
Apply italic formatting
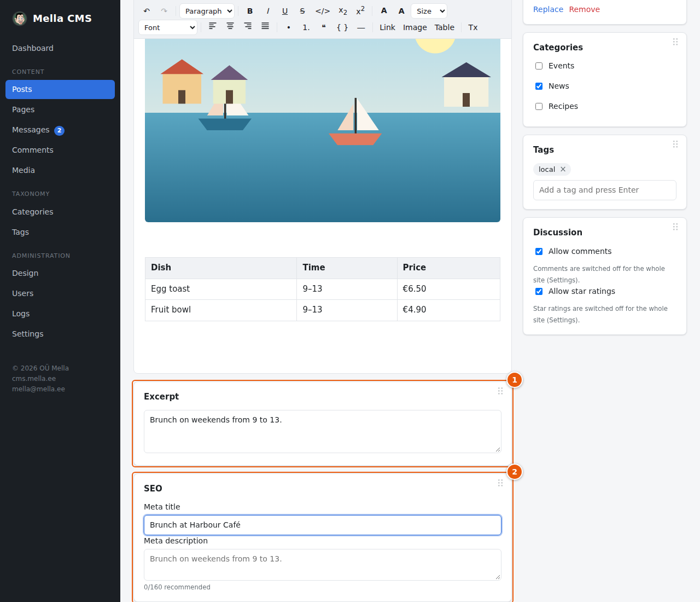(267, 11)
